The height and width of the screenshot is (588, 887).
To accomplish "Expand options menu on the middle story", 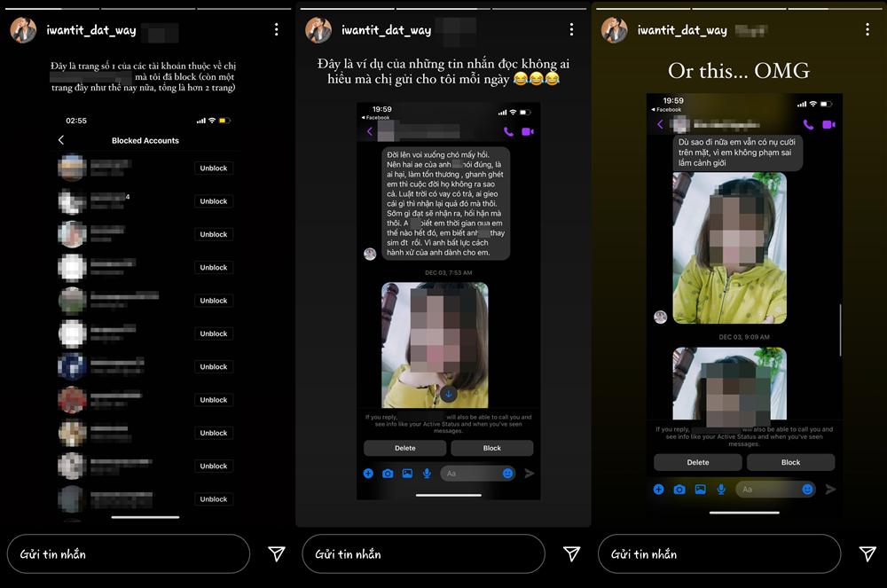I will point(571,30).
